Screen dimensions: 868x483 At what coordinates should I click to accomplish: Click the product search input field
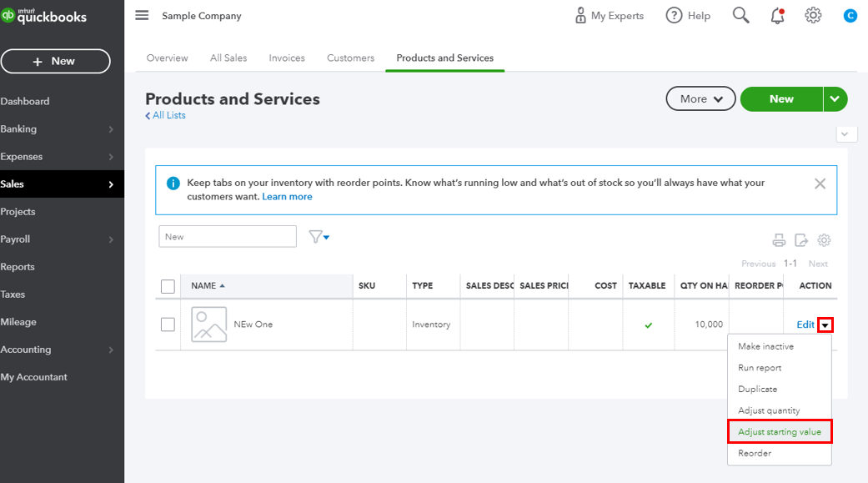pos(227,237)
